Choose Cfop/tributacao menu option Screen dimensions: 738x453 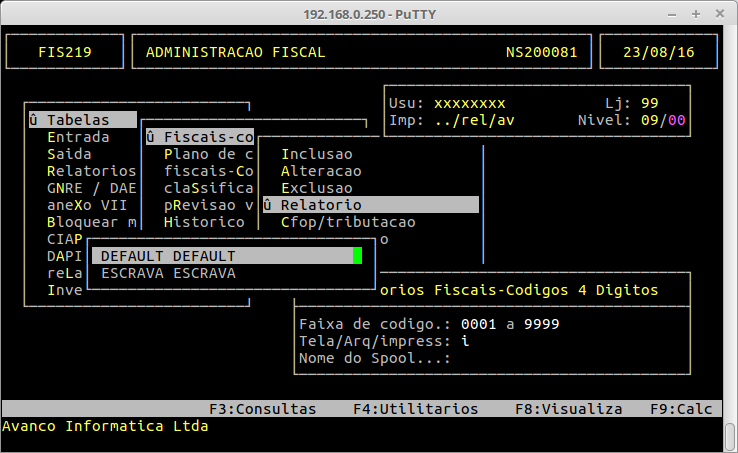tap(347, 222)
